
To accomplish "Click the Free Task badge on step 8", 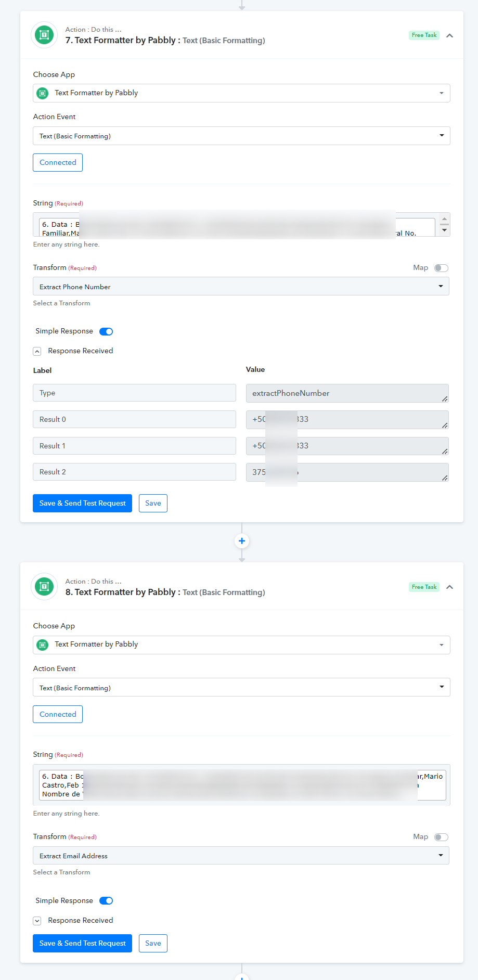I will point(424,587).
